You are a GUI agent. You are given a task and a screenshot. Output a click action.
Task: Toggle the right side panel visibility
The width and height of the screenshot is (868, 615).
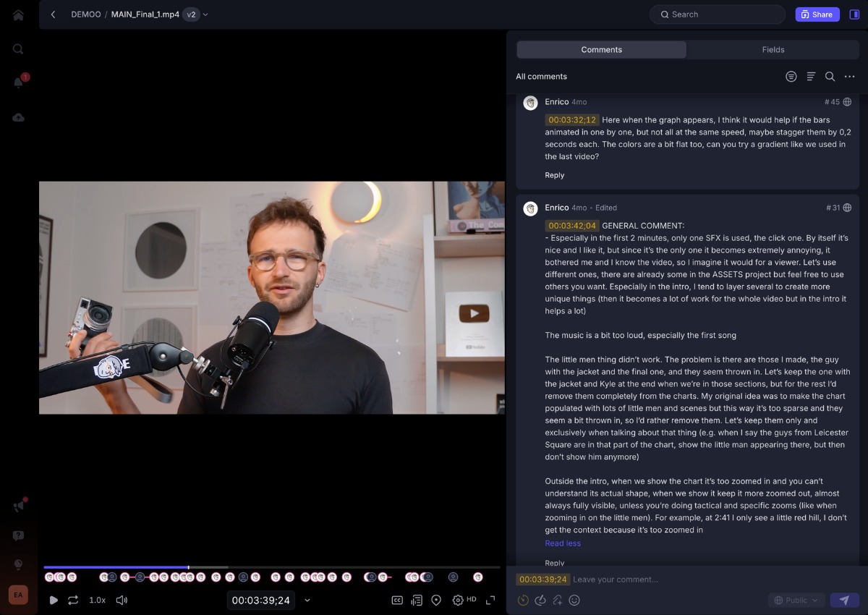pyautogui.click(x=854, y=14)
